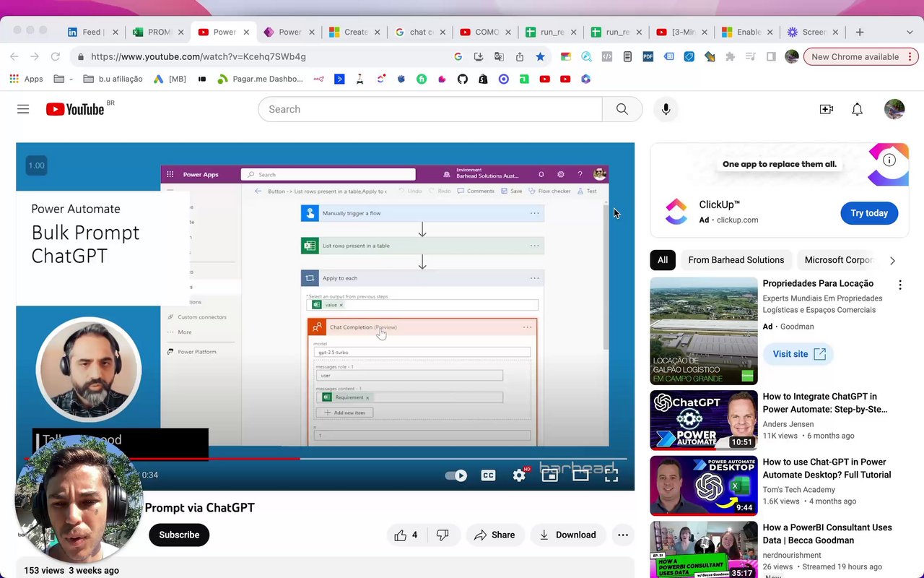Open the Goodman logistics ad thumbnail
This screenshot has width=924, height=578.
[x=704, y=331]
